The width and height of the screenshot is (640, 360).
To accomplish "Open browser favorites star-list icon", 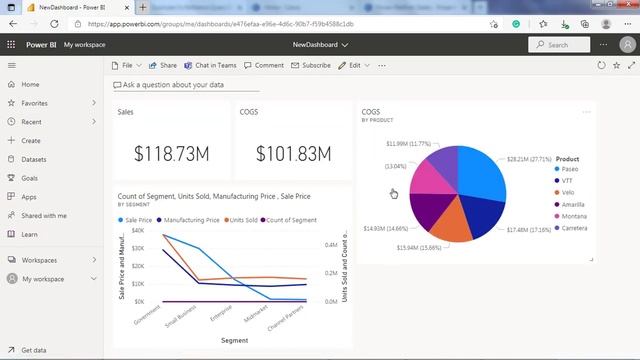I will tap(543, 24).
